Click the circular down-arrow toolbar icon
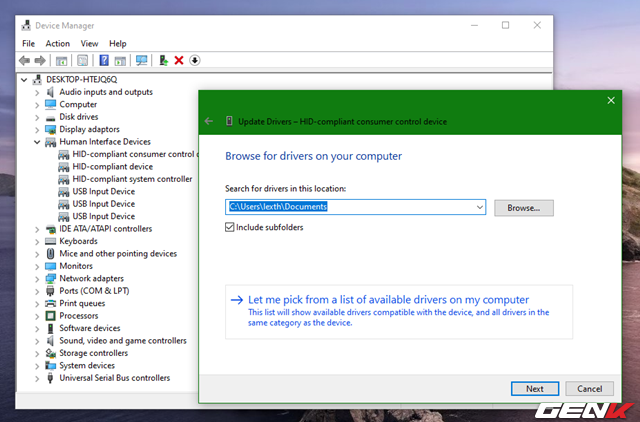 coord(195,60)
